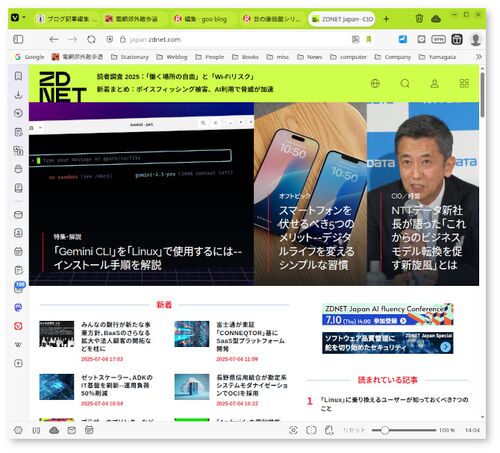
Task: Open the 電網郊外散歩道 bookmark in bookmarks bar
Action: 77,57
